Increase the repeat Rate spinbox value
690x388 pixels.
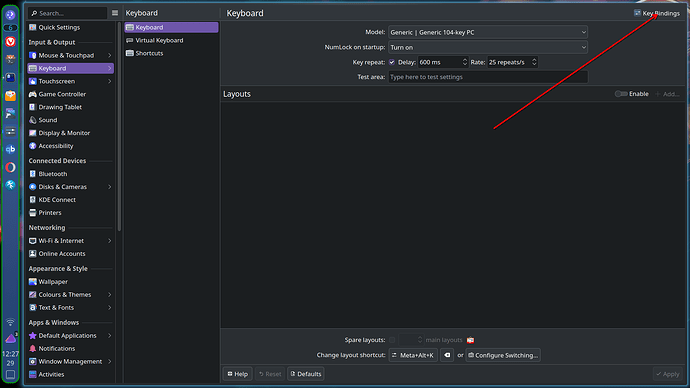(x=534, y=60)
